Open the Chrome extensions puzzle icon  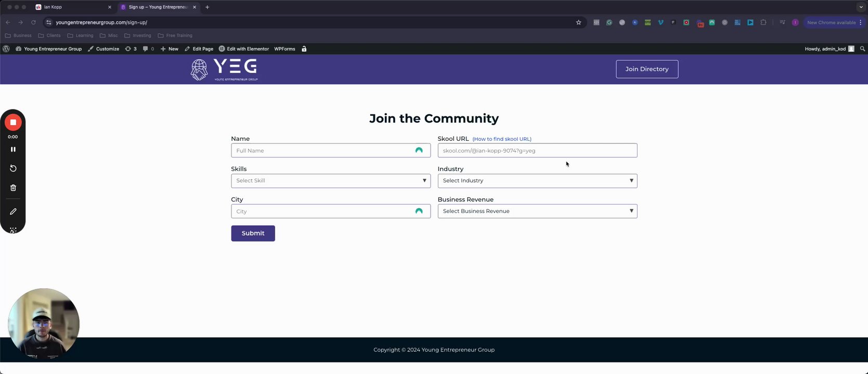[763, 22]
